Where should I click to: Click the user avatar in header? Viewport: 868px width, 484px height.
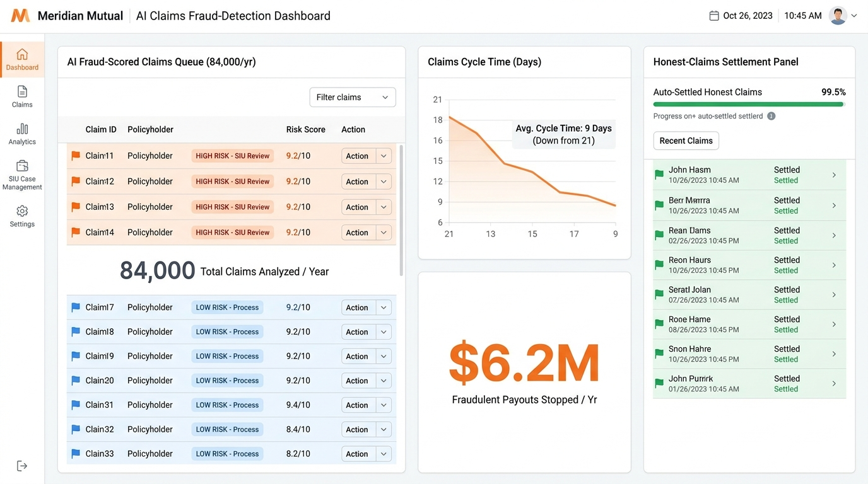click(x=838, y=16)
